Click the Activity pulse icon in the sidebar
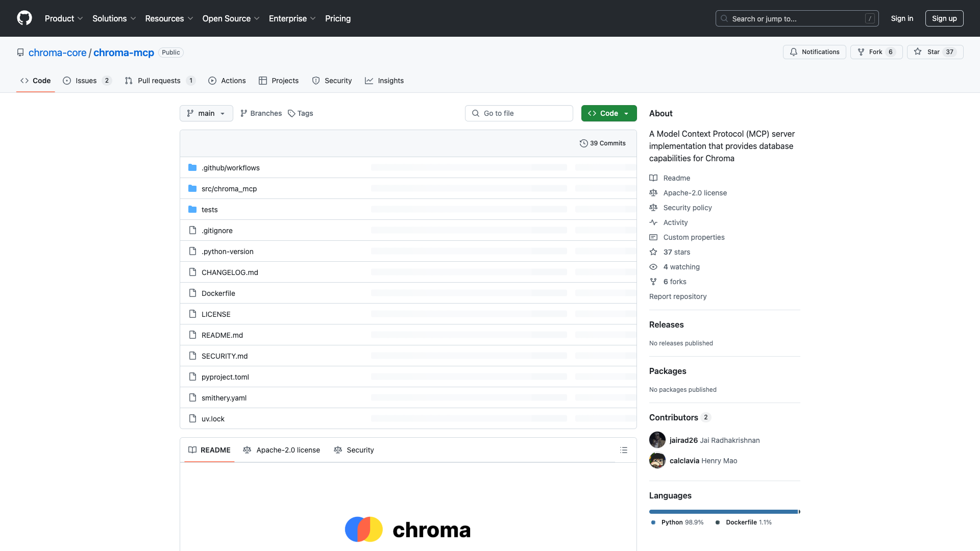This screenshot has height=551, width=980. coord(653,222)
